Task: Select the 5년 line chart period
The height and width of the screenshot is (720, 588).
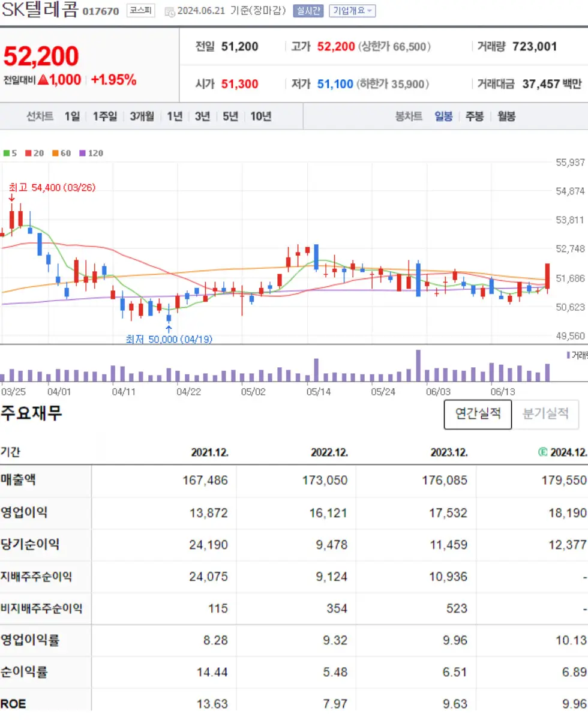Action: tap(230, 116)
